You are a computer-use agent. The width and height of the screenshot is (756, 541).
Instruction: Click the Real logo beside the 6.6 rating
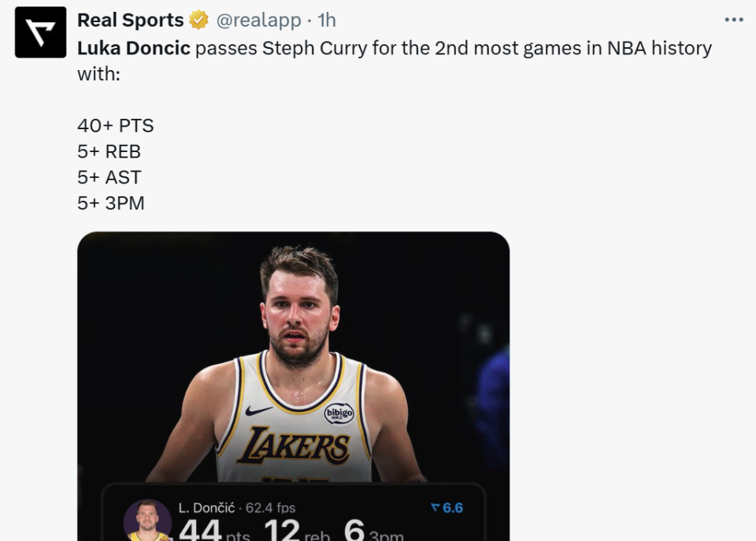click(x=435, y=508)
